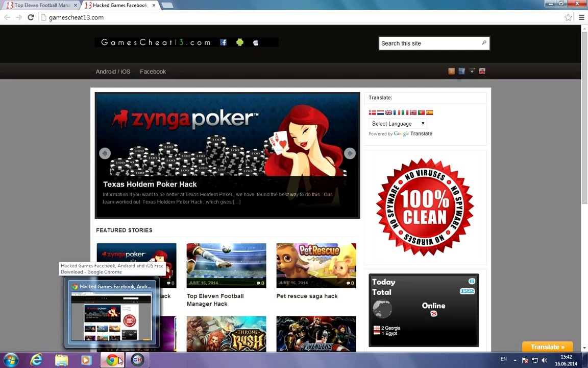Show hidden system tray icons

tap(515, 360)
